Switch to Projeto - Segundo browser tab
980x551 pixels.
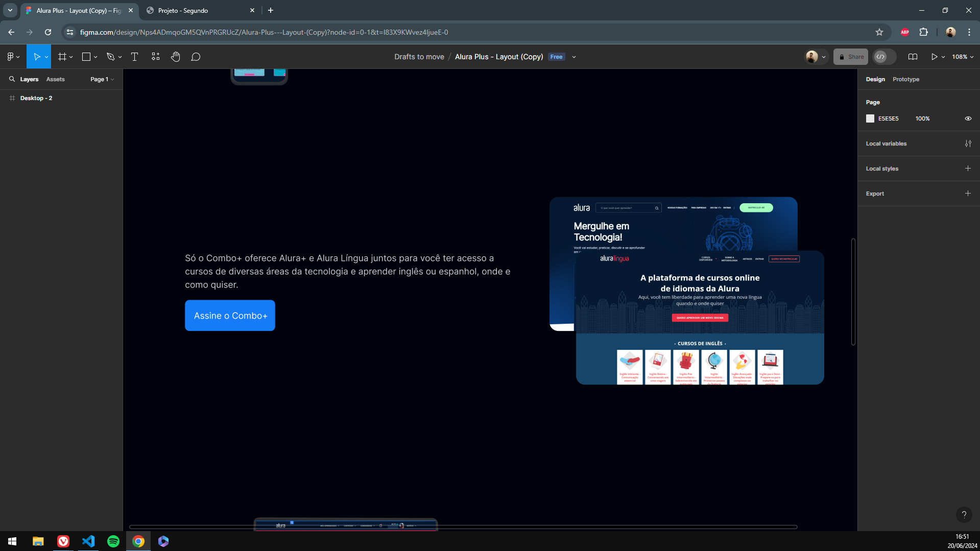point(199,10)
